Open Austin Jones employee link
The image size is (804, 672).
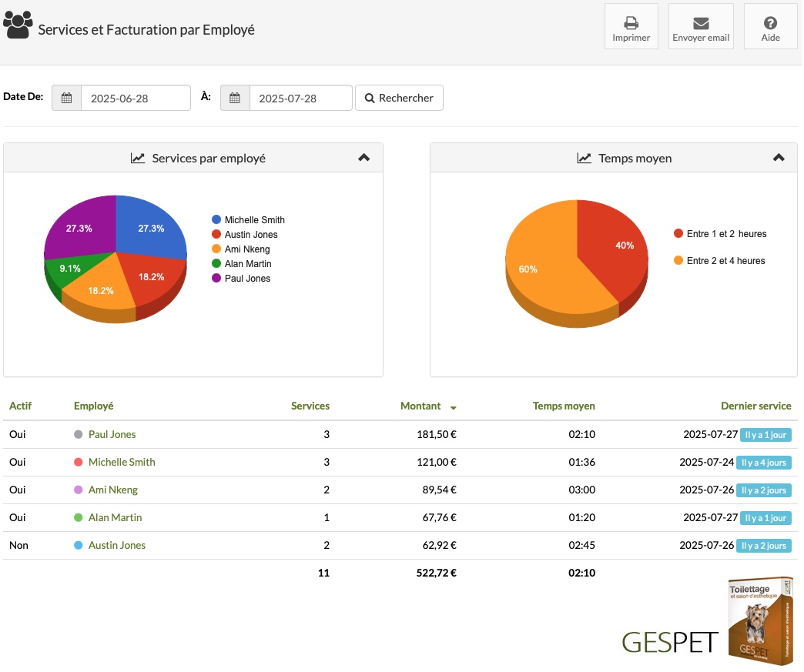click(117, 546)
